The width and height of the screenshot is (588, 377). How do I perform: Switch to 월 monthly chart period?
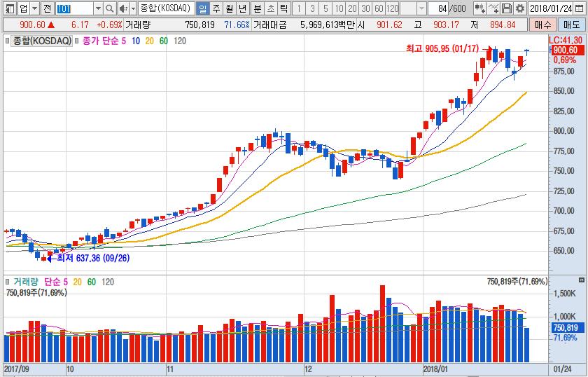229,8
